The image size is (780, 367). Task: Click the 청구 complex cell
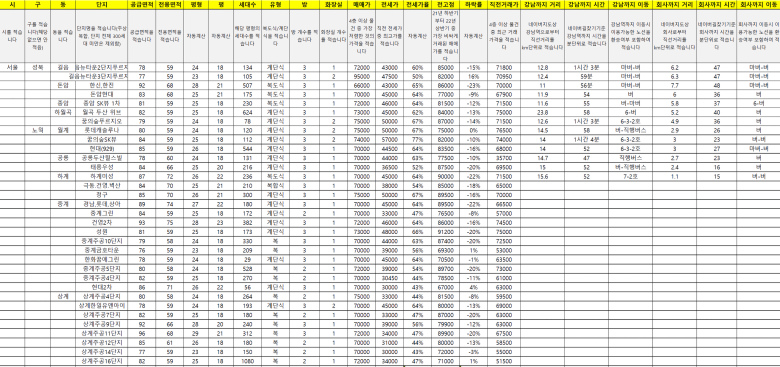101,194
